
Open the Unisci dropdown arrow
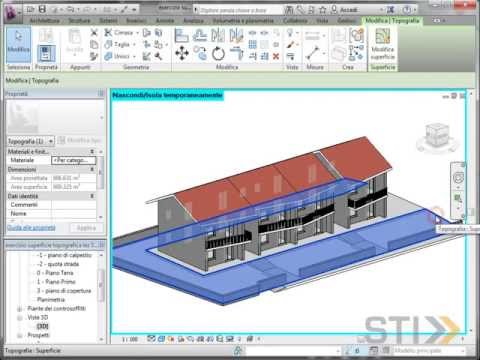click(134, 56)
